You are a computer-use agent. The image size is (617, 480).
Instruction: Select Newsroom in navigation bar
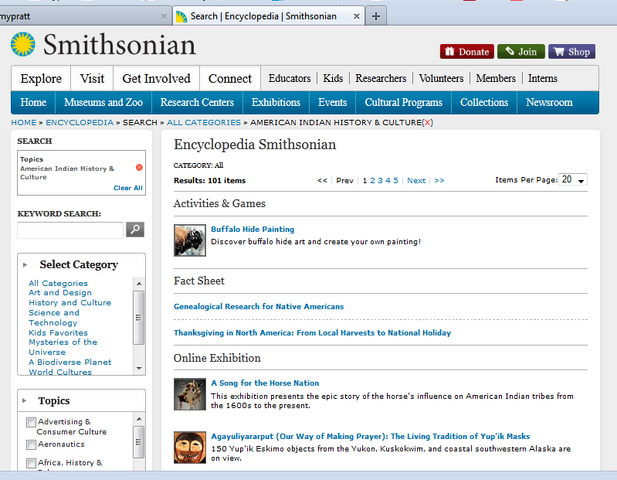coord(549,102)
